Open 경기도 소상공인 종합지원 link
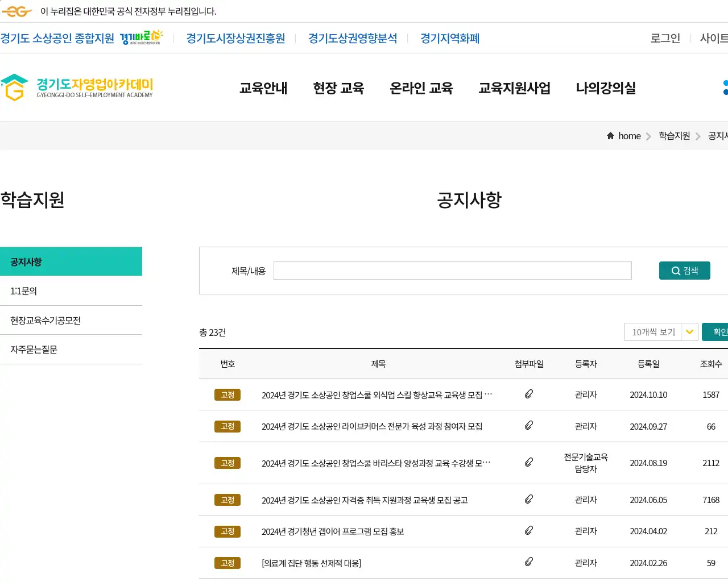 [57, 38]
